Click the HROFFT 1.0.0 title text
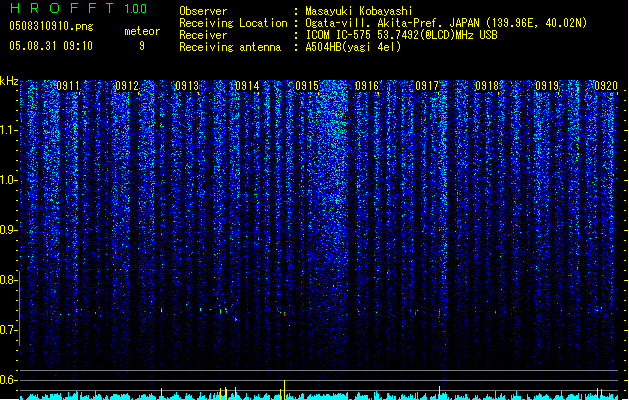This screenshot has width=629, height=400. point(79,8)
